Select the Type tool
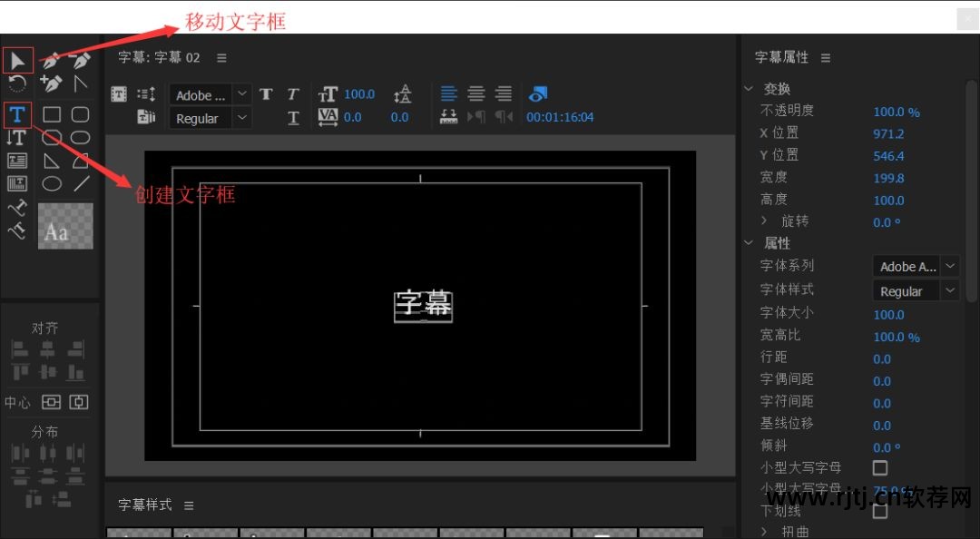The height and width of the screenshot is (539, 980). (17, 114)
